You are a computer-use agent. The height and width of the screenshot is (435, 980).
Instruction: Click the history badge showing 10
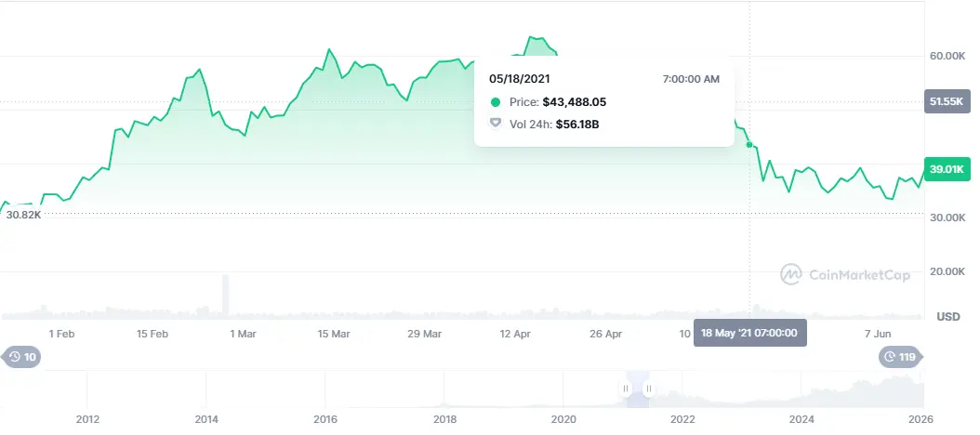23,357
